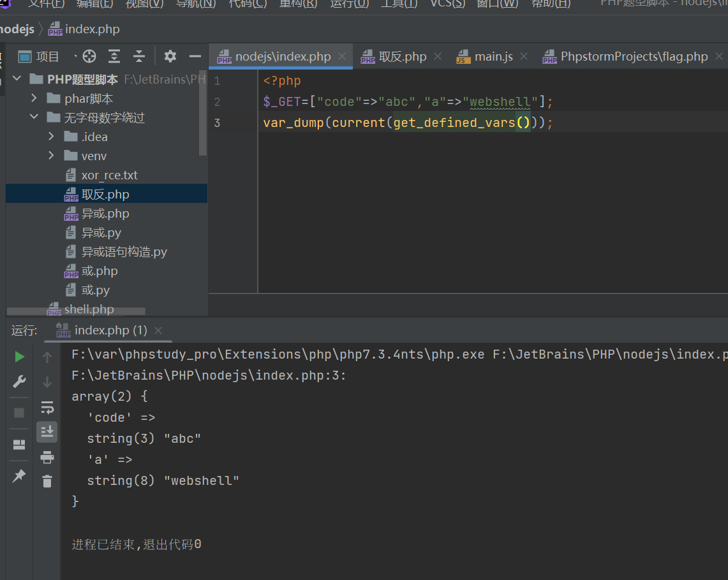Expand the .idea folder

pyautogui.click(x=51, y=137)
